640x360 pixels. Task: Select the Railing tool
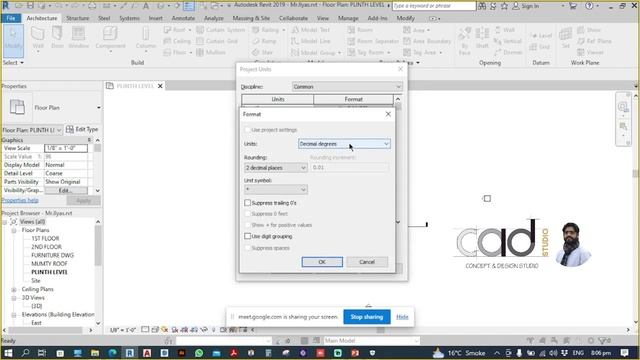pos(269,30)
